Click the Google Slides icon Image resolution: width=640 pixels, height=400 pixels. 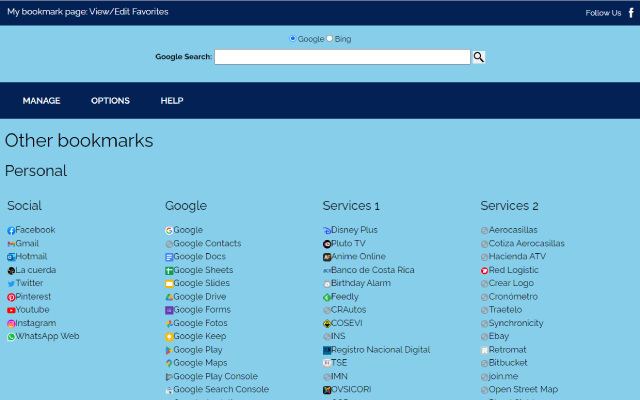point(169,284)
